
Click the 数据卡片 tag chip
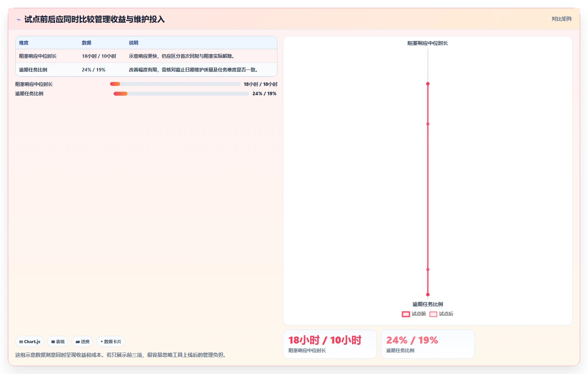pos(111,342)
